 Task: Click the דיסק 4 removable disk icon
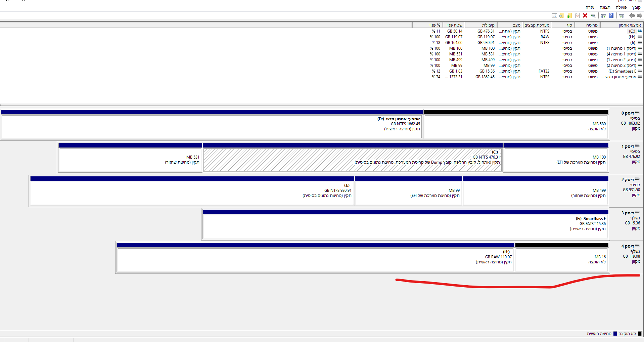[637, 246]
